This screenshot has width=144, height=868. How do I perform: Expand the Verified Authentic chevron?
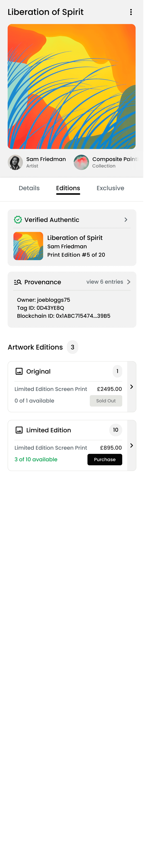[126, 220]
